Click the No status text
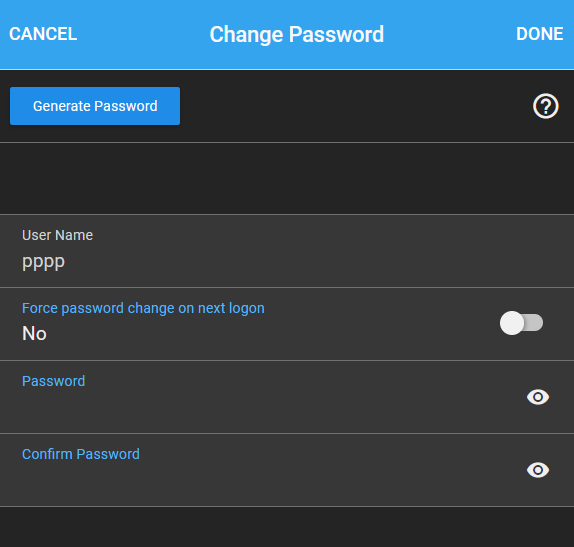Viewport: 574px width, 547px height. tap(34, 333)
